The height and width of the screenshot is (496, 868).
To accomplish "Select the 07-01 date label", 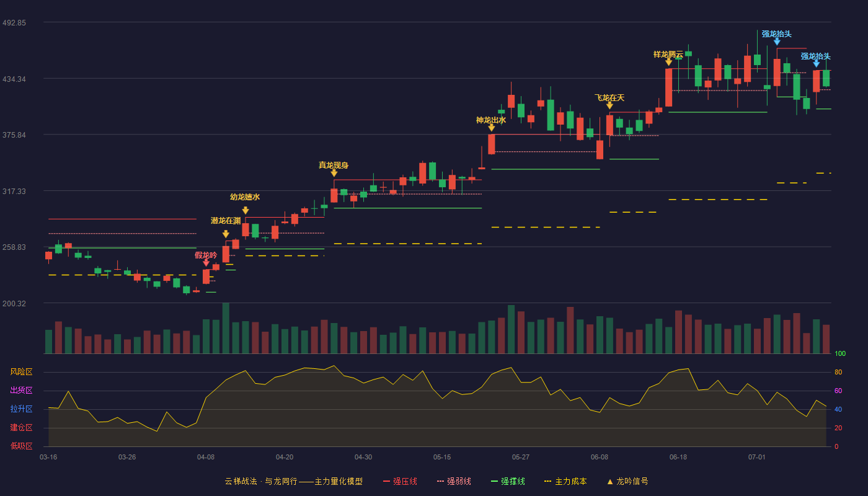I will [x=757, y=457].
